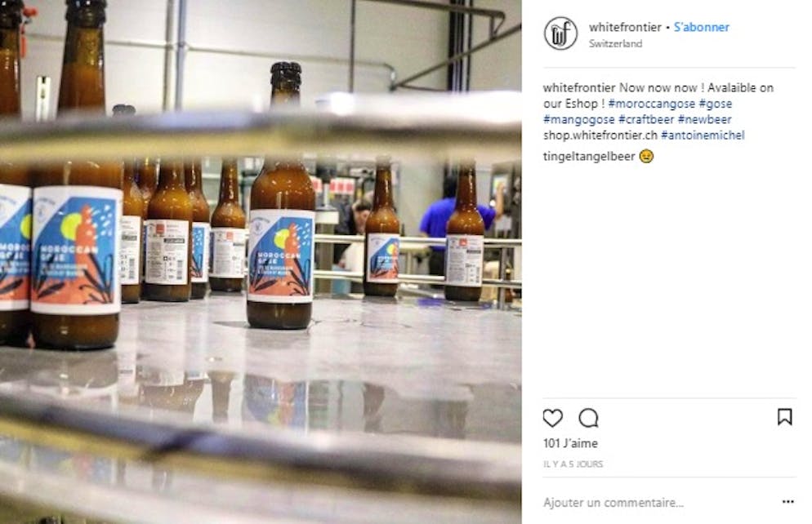Viewport: 812px width, 524px height.
Task: Click the S'abonner follow link
Action: (701, 27)
